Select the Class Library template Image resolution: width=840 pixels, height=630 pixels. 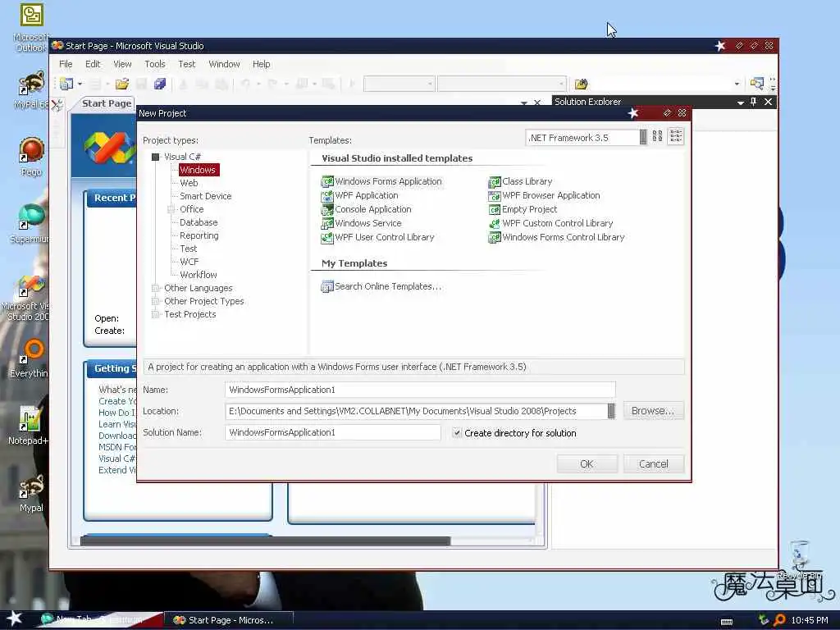[520, 181]
